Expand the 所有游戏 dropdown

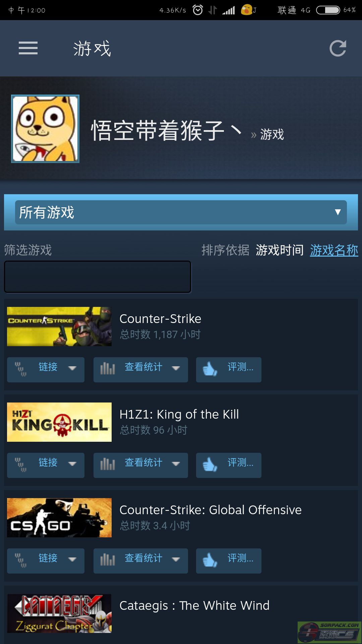181,212
